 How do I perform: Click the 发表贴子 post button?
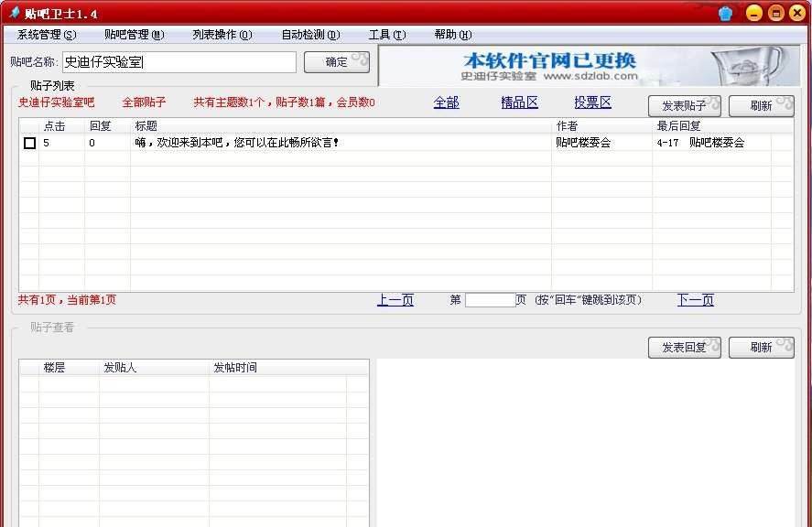click(x=684, y=105)
